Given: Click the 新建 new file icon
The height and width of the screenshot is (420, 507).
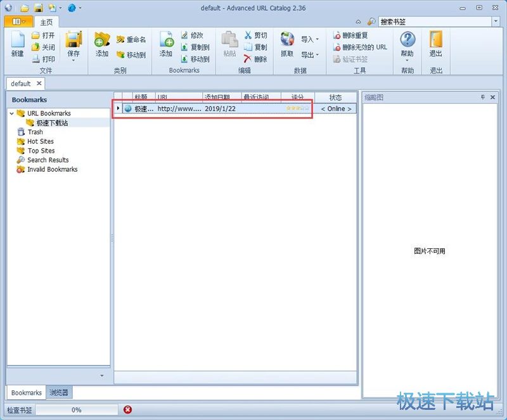Looking at the screenshot, I should (x=18, y=44).
